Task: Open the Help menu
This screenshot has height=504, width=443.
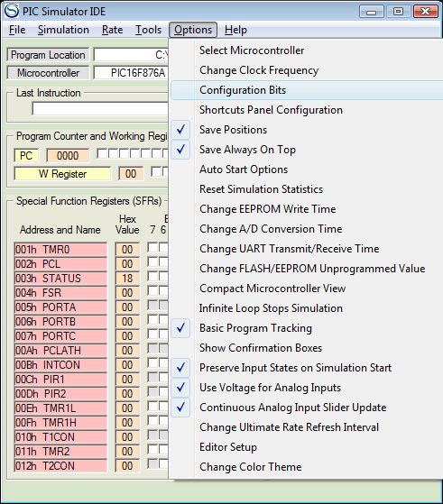Action: [x=235, y=30]
